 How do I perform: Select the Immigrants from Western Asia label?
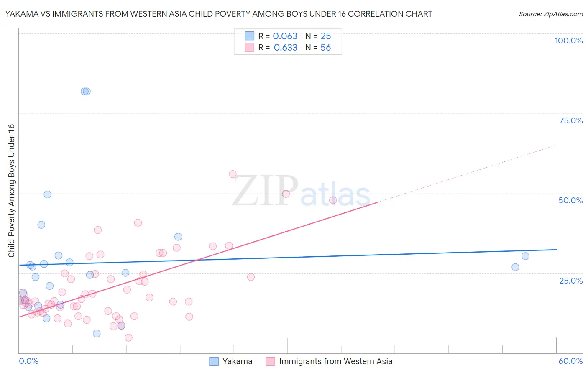pos(336,361)
